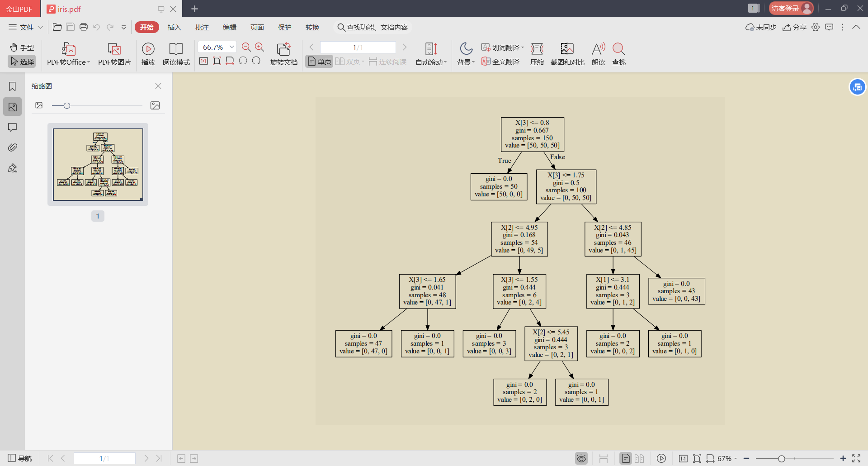Enable continuous reading (连续阅读)

coord(387,62)
